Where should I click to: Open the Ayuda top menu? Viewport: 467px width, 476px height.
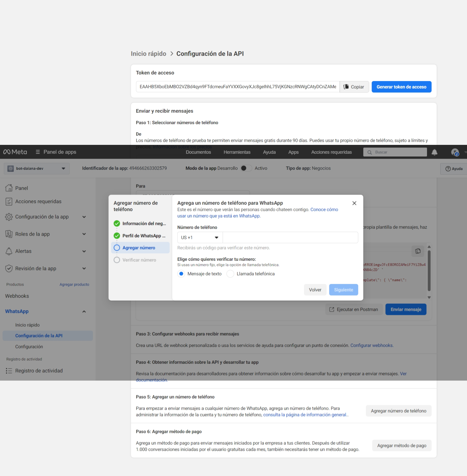[x=269, y=152]
